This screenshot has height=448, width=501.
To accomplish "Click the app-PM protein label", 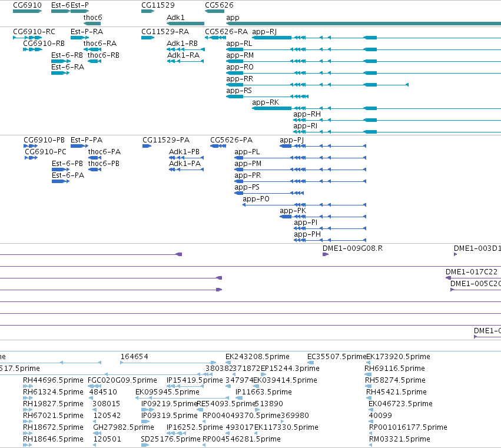I will point(248,164).
